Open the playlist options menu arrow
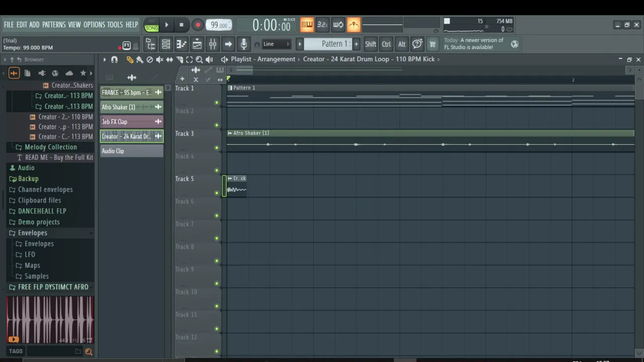Viewport: 644px width, 362px height. tap(104, 59)
